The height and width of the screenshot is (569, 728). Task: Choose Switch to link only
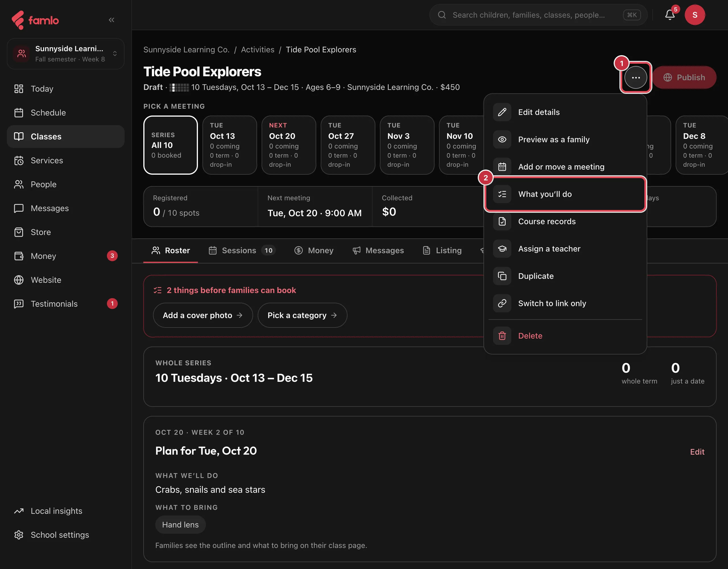565,304
